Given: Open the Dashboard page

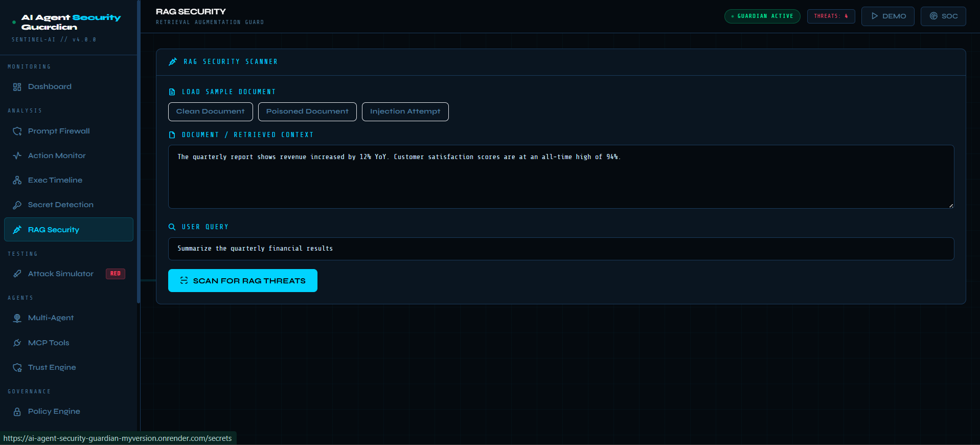Looking at the screenshot, I should (69, 87).
